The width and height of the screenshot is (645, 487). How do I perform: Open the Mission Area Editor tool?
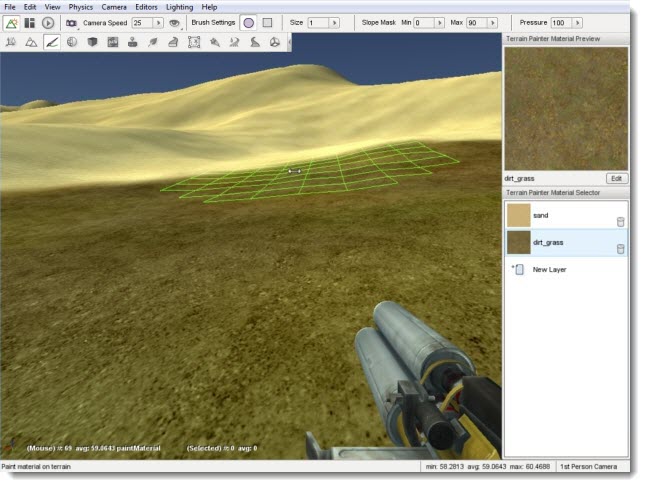[194, 42]
